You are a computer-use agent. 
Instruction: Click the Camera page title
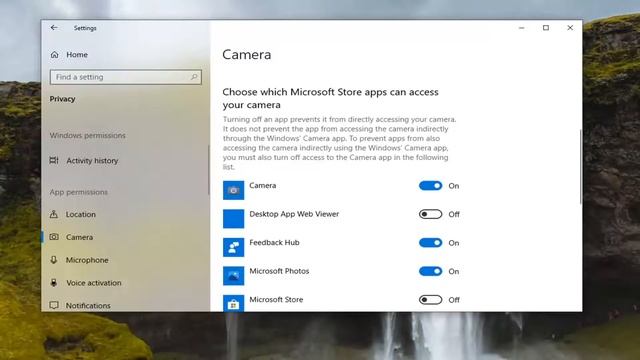247,55
